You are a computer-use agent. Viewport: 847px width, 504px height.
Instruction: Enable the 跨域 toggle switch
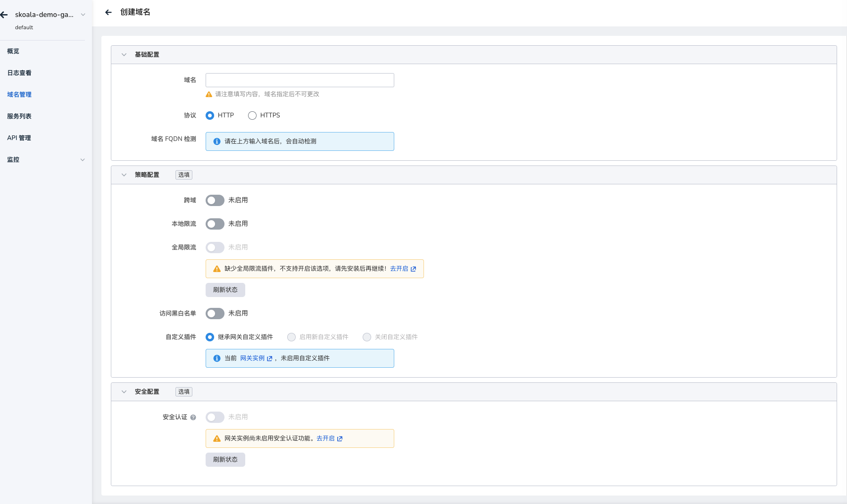pos(215,200)
